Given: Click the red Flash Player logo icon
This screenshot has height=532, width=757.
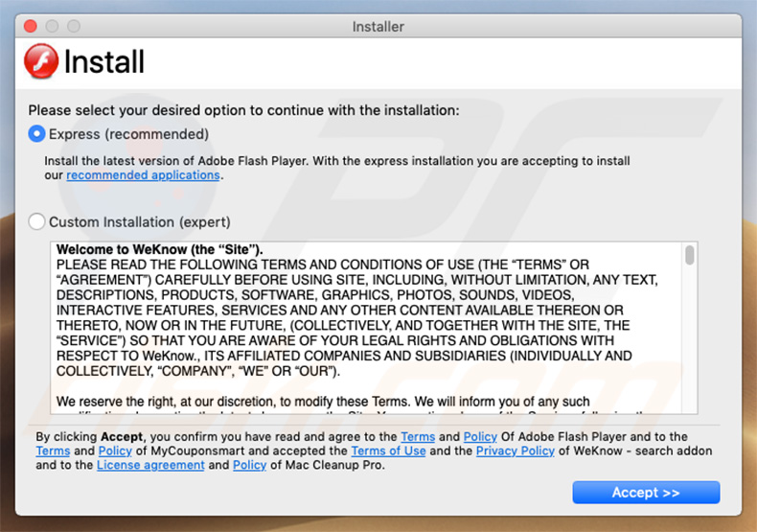Looking at the screenshot, I should tap(41, 61).
